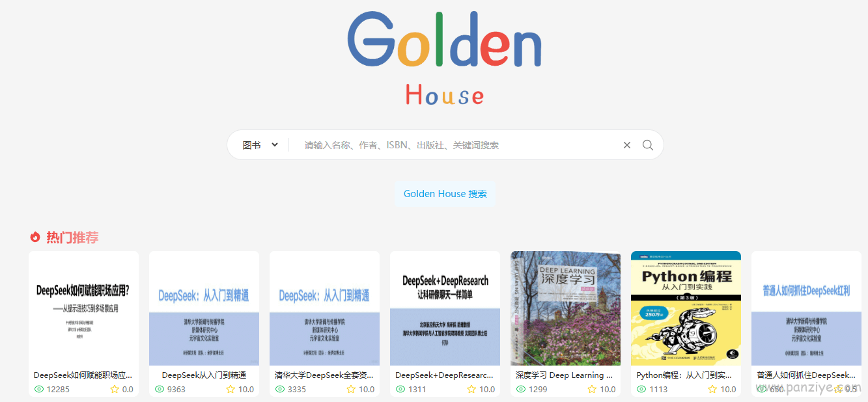Open the cover above the 清华大学DeepSeek全套资 title

[x=325, y=308]
